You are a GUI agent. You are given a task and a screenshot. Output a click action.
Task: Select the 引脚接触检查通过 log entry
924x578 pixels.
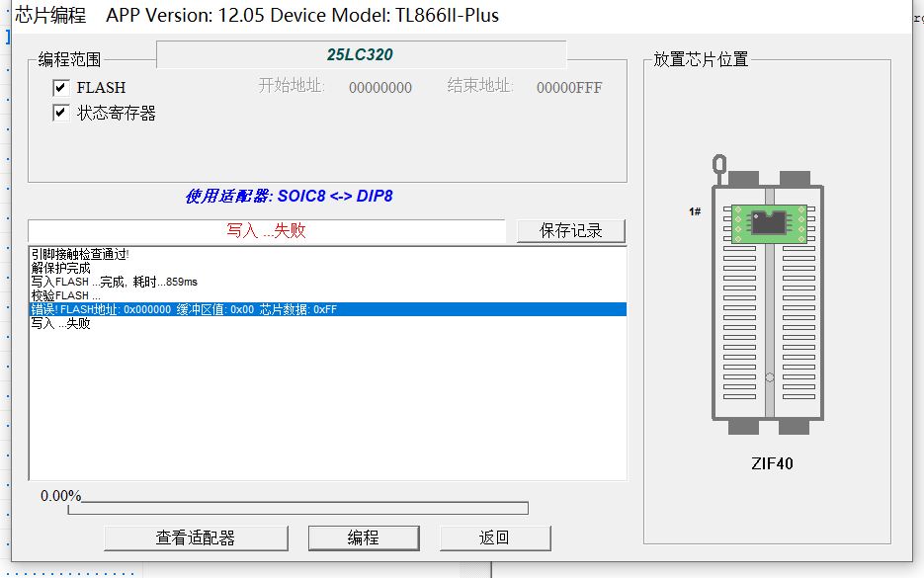(x=80, y=255)
